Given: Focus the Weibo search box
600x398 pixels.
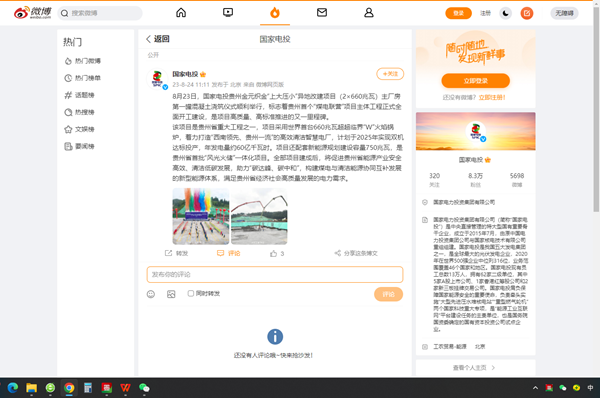Looking at the screenshot, I should pos(100,13).
